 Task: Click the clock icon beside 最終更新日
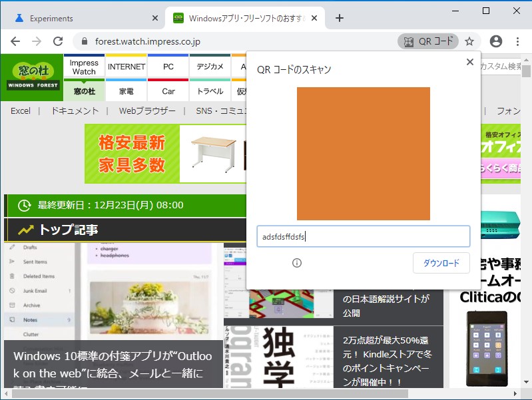click(24, 205)
